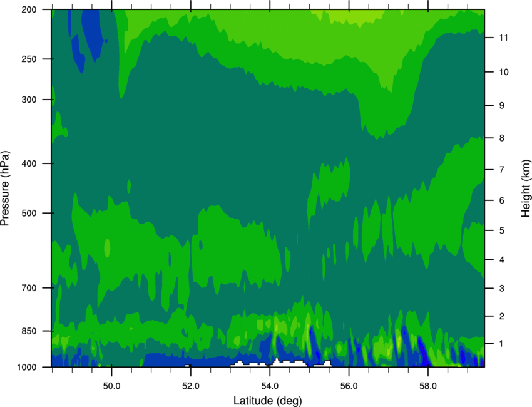Click the 50.0 latitude label

[111, 386]
